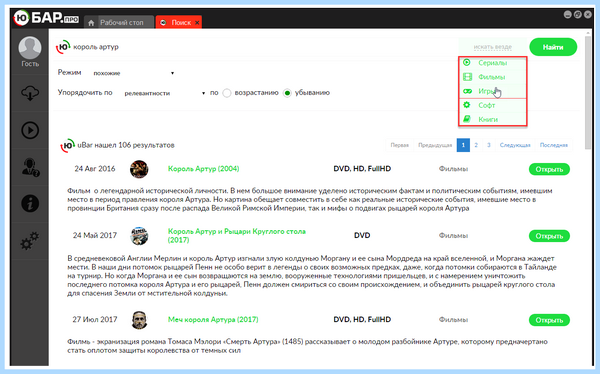Click the uBar icon beside results count

coord(67,145)
